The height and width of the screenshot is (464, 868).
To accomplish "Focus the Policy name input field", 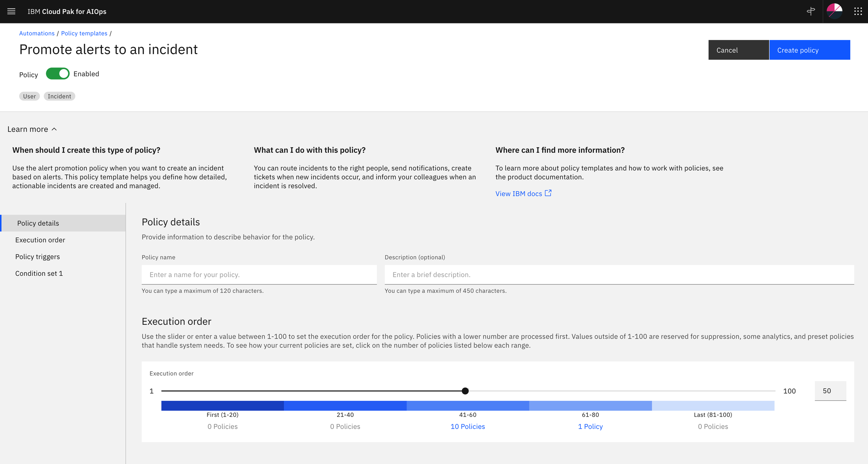I will tap(259, 275).
